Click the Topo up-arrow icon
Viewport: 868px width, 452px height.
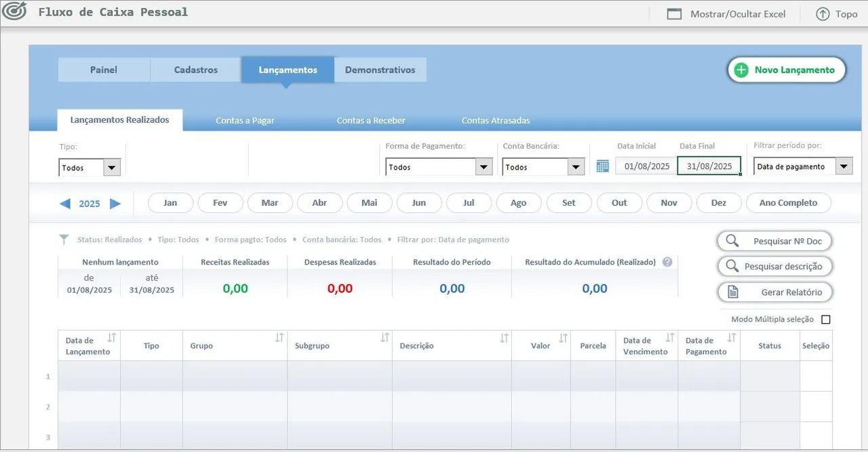[x=823, y=14]
